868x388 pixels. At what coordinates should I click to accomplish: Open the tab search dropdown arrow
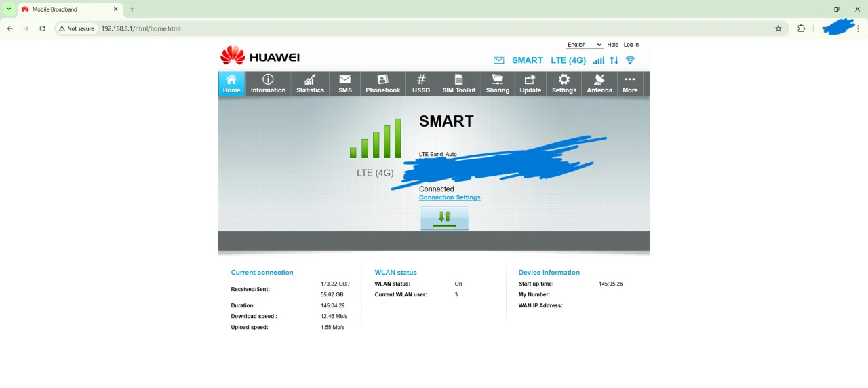9,9
